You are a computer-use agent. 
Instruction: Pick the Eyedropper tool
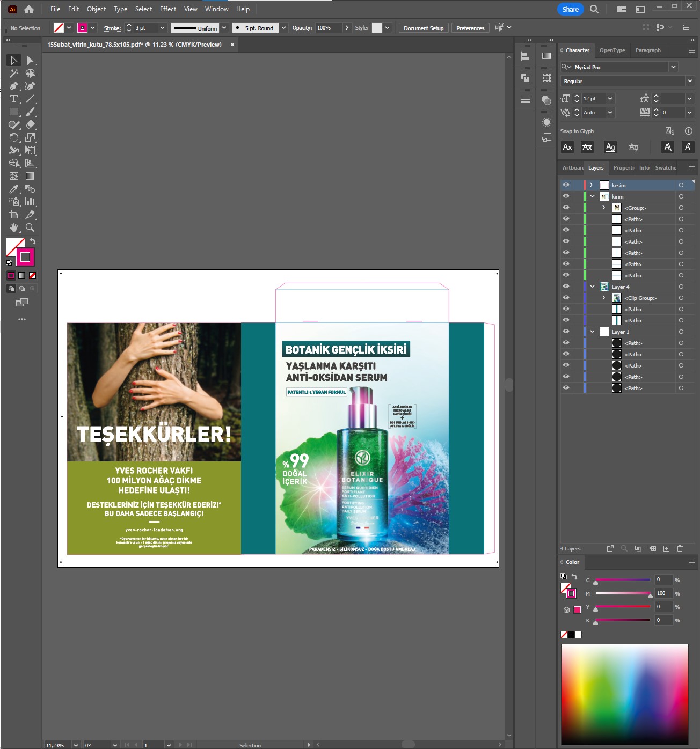pos(14,189)
